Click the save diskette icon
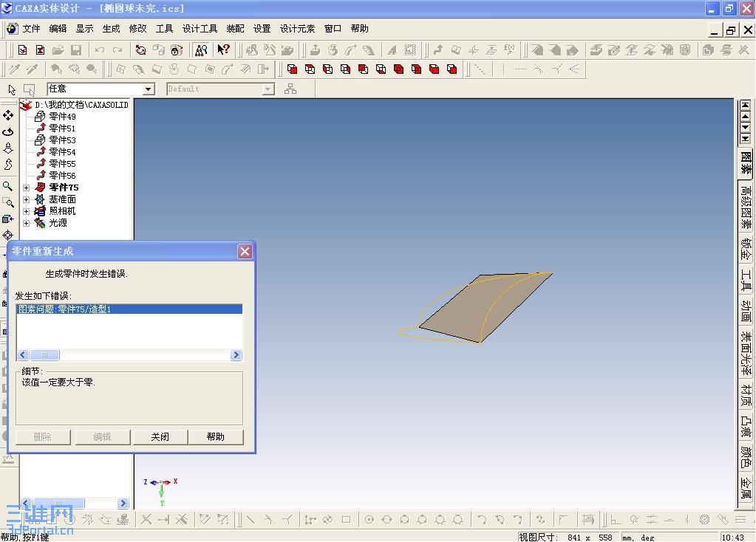756x542 pixels. [x=75, y=49]
